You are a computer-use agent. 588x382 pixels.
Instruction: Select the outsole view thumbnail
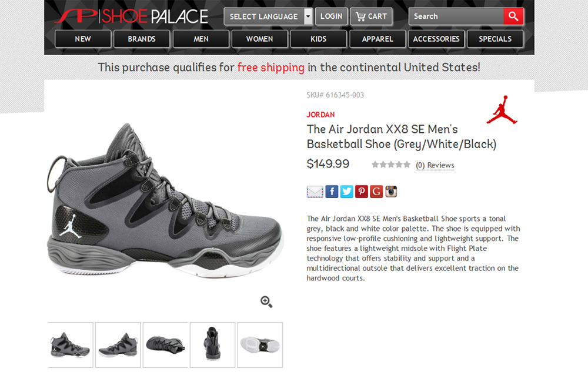tap(260, 345)
